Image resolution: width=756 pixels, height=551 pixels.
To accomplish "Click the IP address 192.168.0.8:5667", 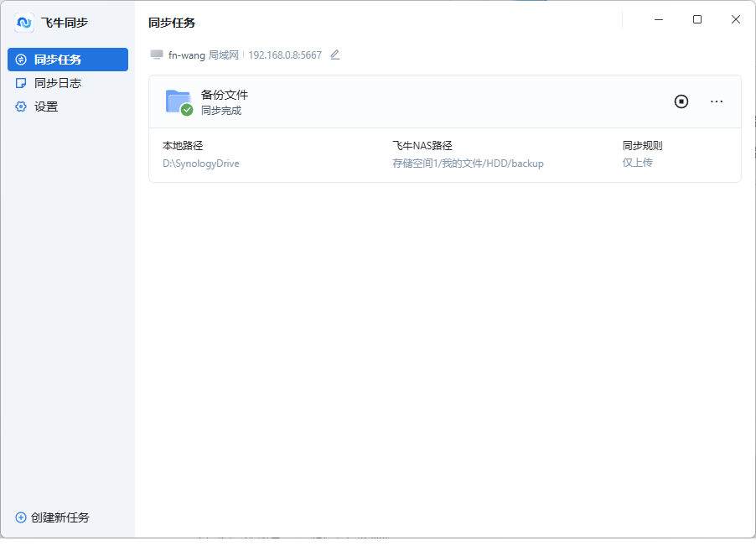I will (x=284, y=55).
